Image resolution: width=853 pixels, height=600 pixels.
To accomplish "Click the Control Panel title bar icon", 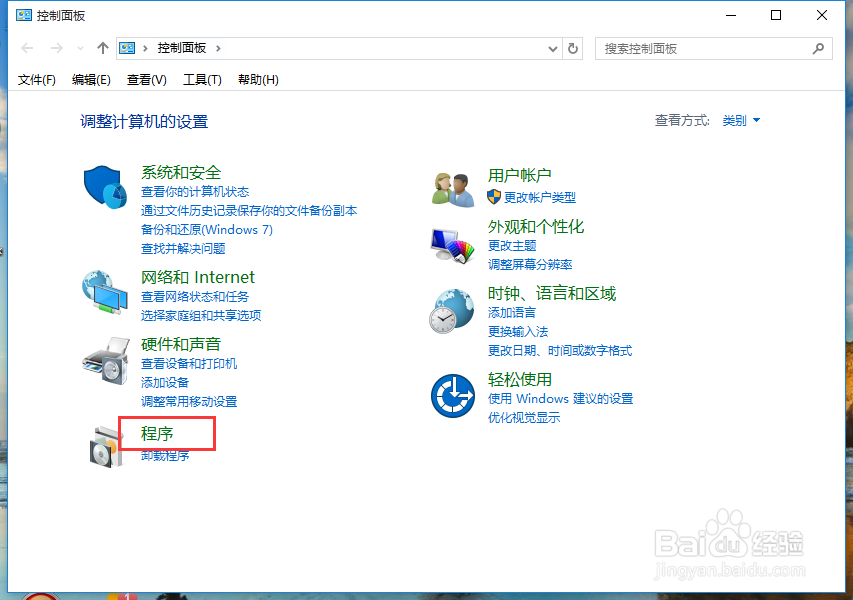I will point(23,15).
